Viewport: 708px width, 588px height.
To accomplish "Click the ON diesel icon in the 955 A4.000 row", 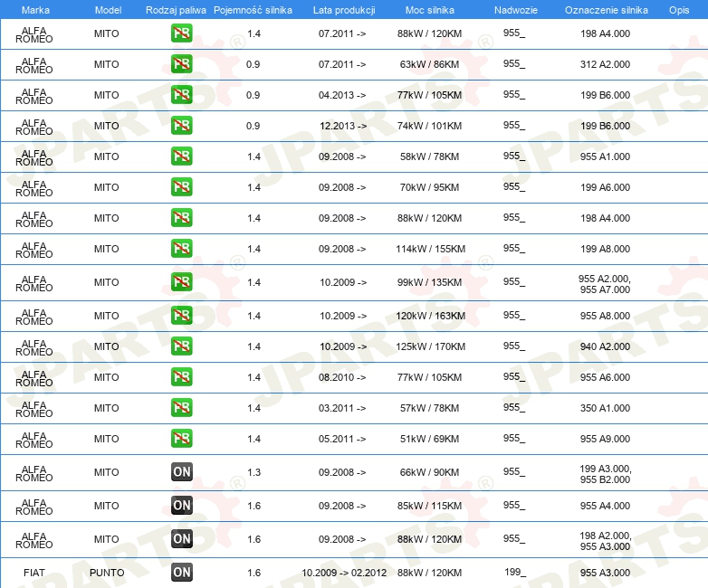I will pos(181,506).
